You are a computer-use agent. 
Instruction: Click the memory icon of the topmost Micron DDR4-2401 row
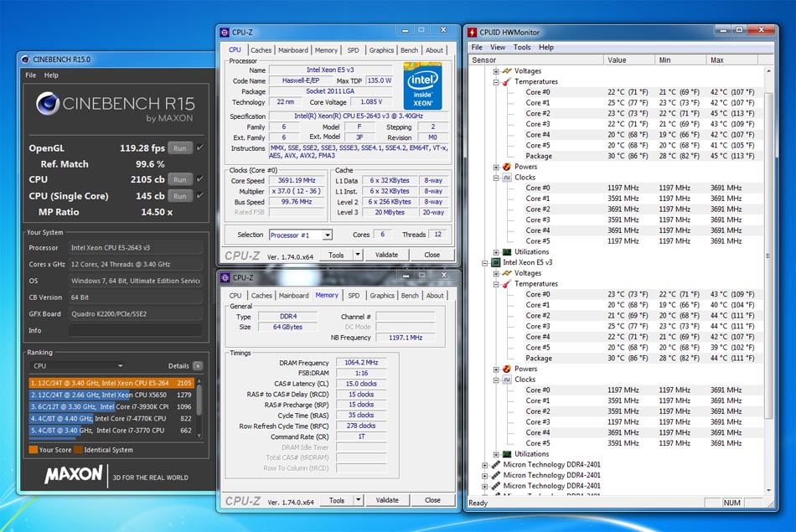tap(495, 464)
